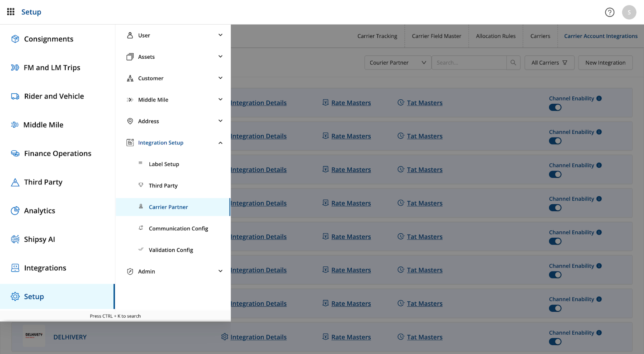644x354 pixels.
Task: Click the New Integration button
Action: pyautogui.click(x=605, y=63)
